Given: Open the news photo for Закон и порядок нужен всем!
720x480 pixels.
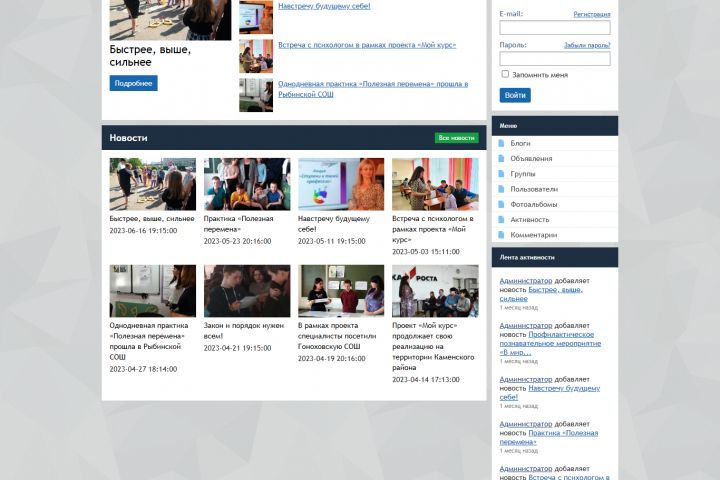Looking at the screenshot, I should 247,291.
